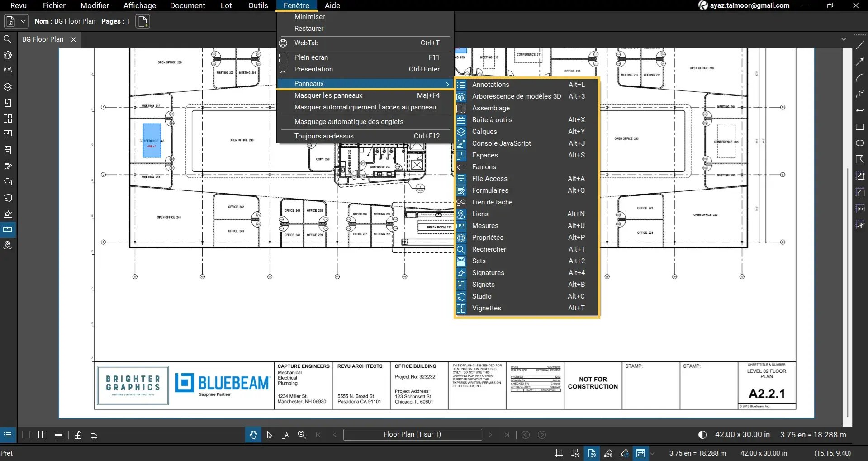Screen dimensions: 868x461
Task: Open the Text selection tool
Action: pos(285,434)
